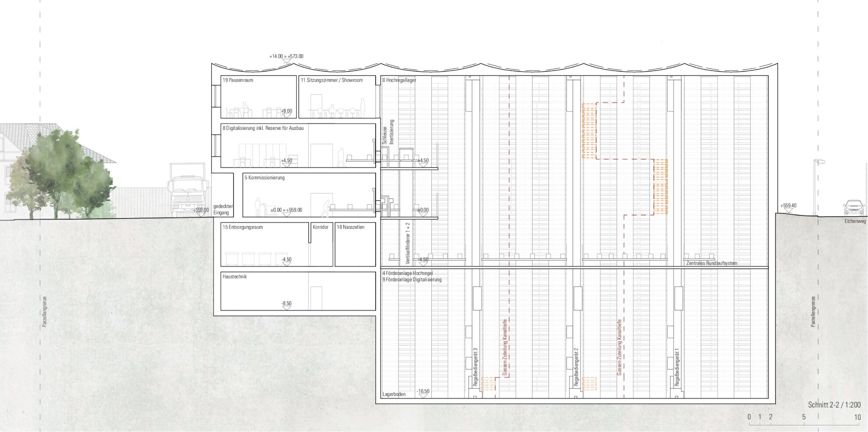
Task: Click the 19 Pausenraum room label
Action: (238, 81)
